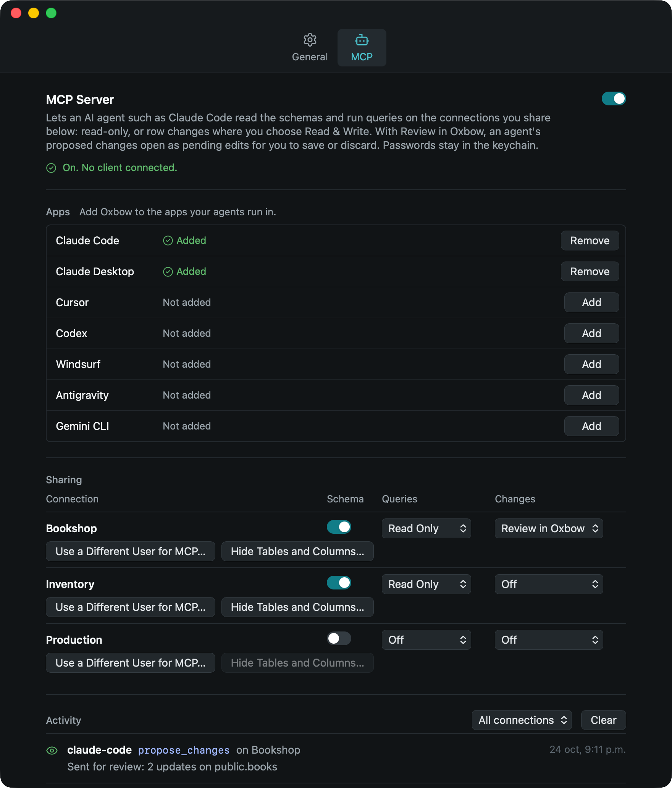Add Oxbow to Cursor
This screenshot has height=788, width=672.
(592, 302)
